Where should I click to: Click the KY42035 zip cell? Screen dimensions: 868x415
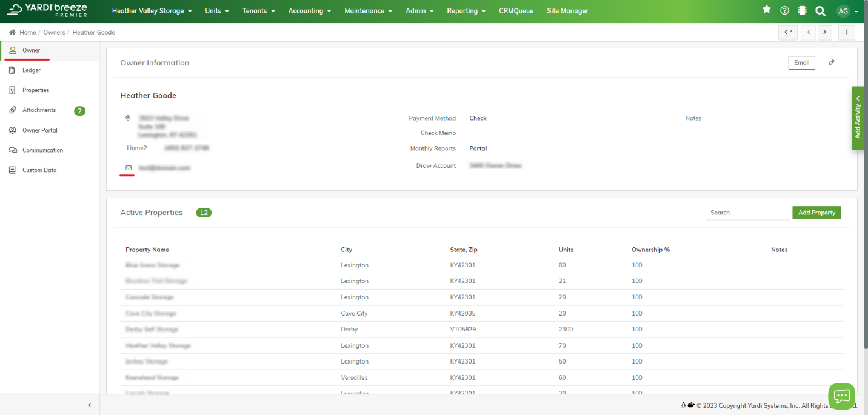point(462,313)
